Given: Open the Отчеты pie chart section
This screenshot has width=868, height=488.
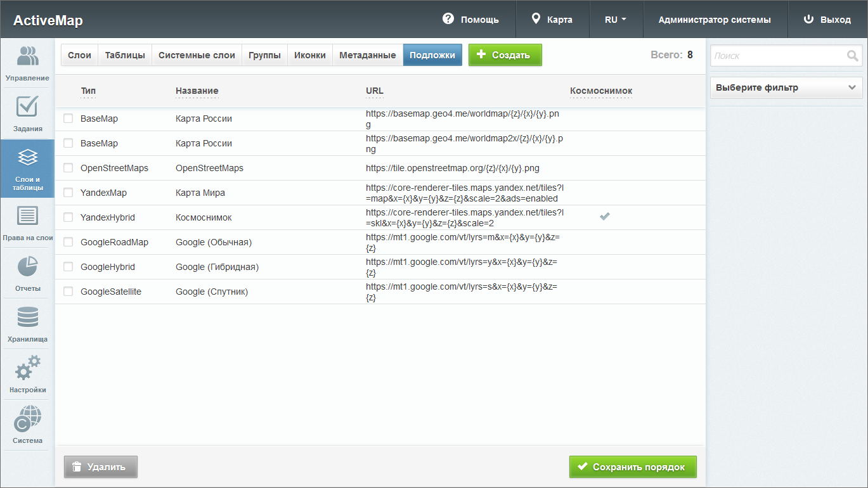Looking at the screenshot, I should coord(27,274).
